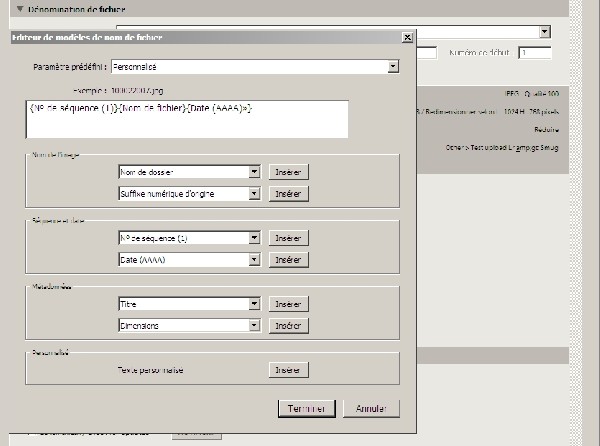
Task: Insert the Date (AAAA) token
Action: (x=288, y=259)
